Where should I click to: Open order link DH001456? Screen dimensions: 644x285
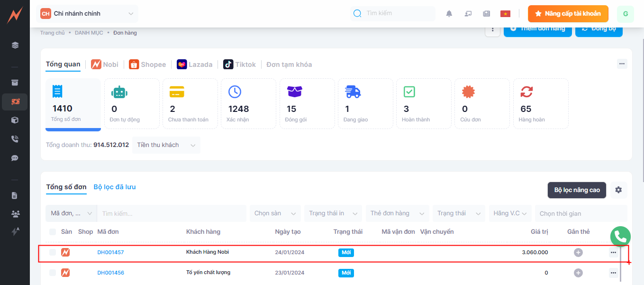[110, 273]
